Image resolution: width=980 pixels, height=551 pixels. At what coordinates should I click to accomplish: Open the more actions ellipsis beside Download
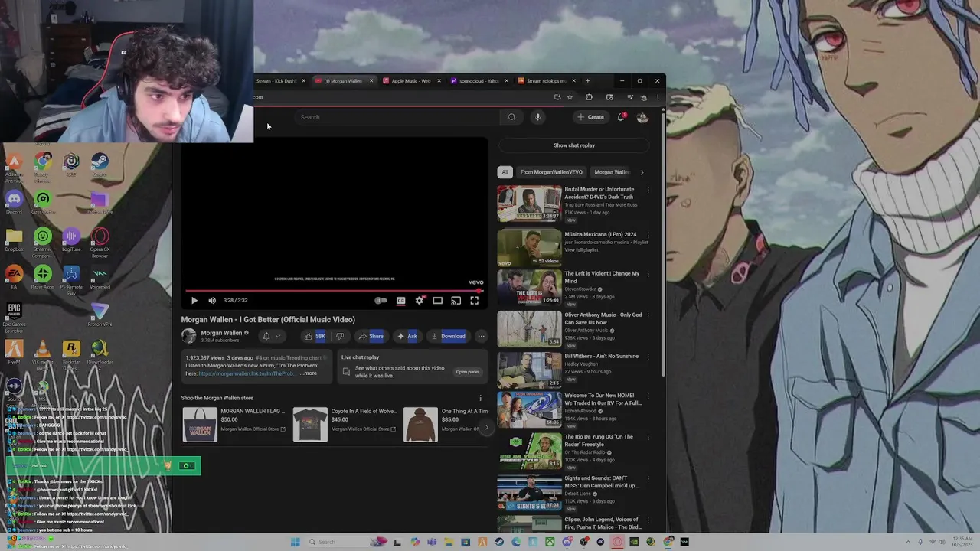point(481,336)
